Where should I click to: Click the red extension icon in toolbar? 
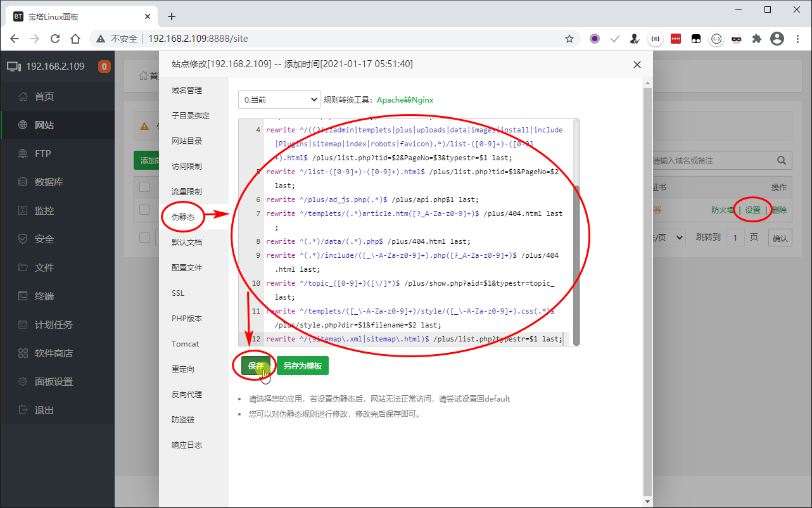pos(676,39)
